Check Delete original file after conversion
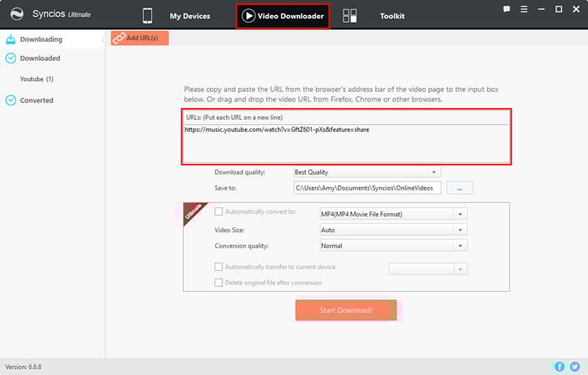The width and height of the screenshot is (588, 375). point(218,283)
